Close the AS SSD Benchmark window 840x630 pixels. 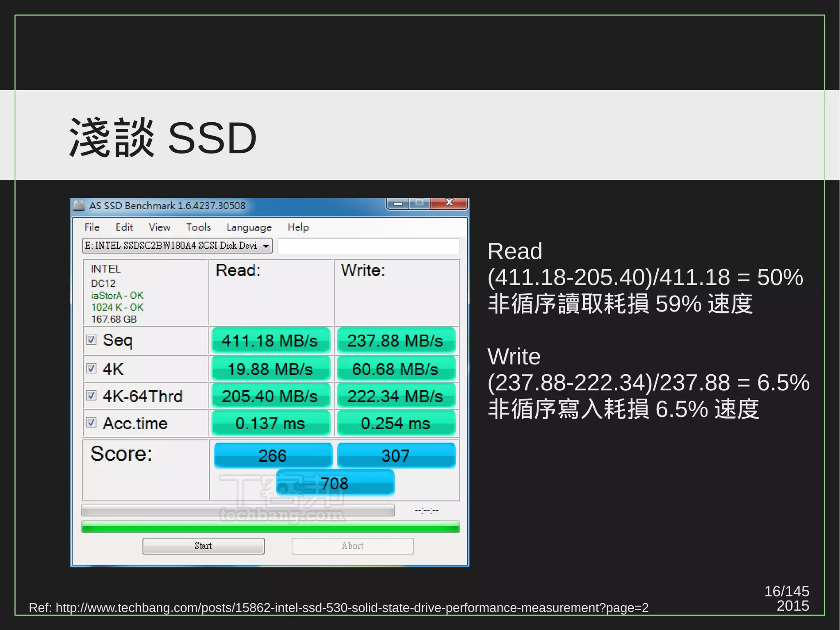(449, 203)
